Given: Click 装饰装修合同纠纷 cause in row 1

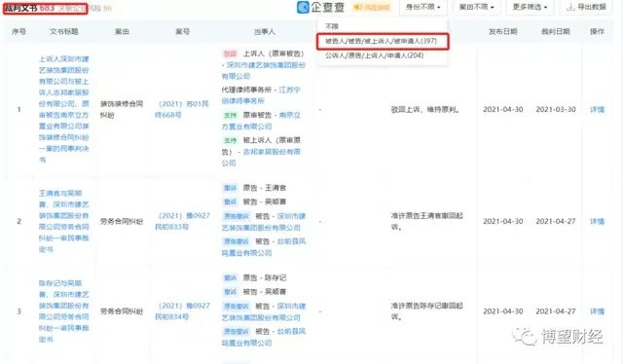Looking at the screenshot, I should pos(122,109).
